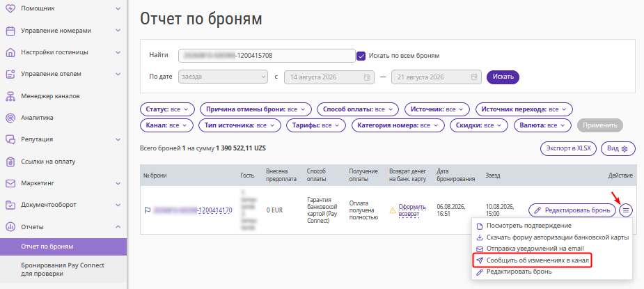Click the Редактировать бронь row button
This screenshot has height=289, width=644.
[x=572, y=210]
